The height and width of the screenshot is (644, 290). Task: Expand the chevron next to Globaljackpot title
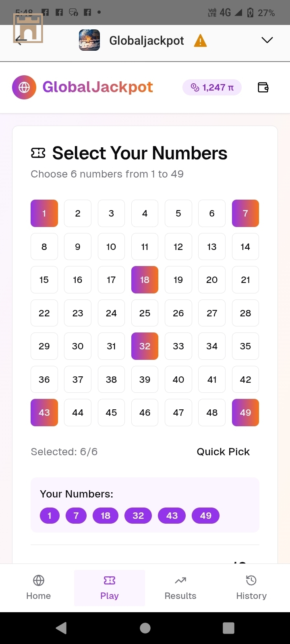pyautogui.click(x=267, y=40)
